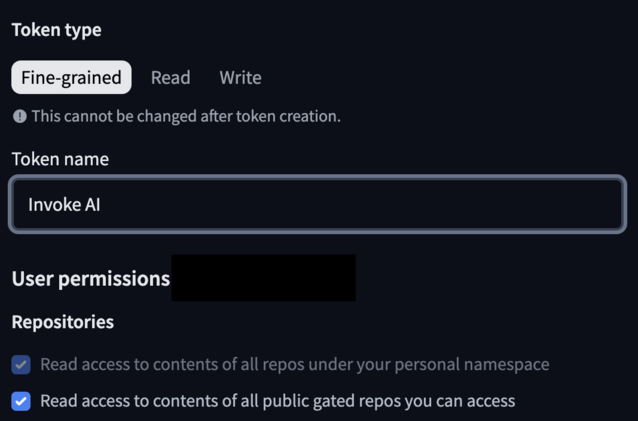
Task: Click the "cannot be changed" notice text
Action: 186,116
